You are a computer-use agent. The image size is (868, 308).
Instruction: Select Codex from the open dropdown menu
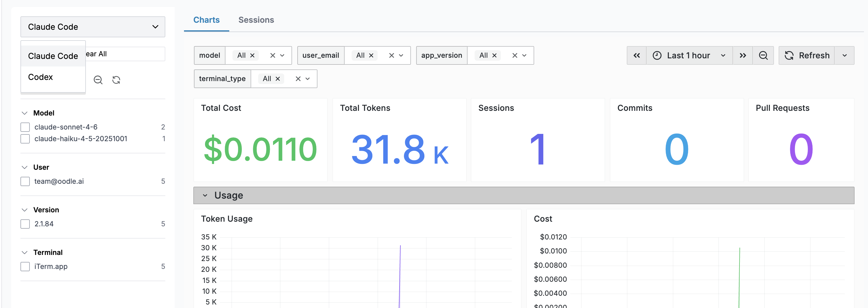coord(40,77)
